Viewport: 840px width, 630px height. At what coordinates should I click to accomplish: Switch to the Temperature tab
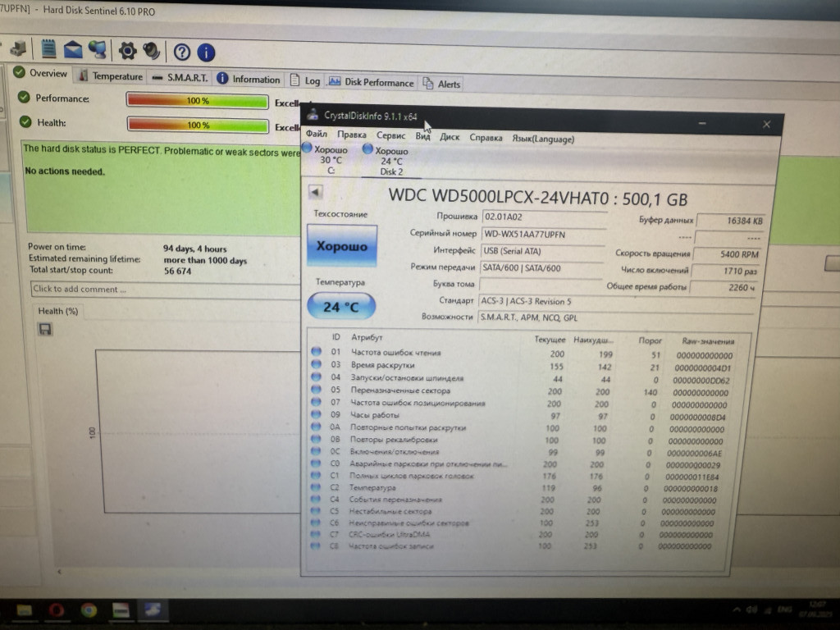112,76
